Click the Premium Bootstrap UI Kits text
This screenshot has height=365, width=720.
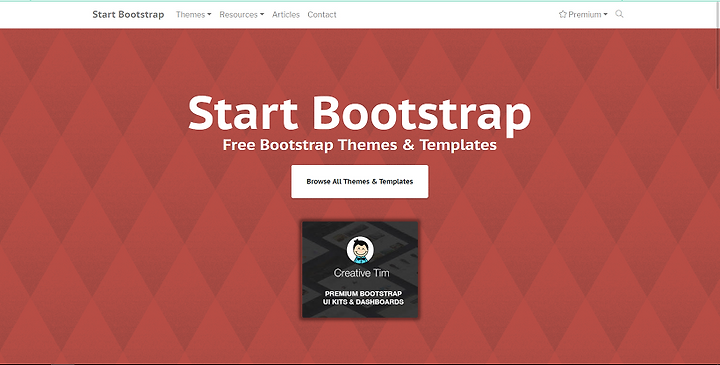pyautogui.click(x=363, y=298)
